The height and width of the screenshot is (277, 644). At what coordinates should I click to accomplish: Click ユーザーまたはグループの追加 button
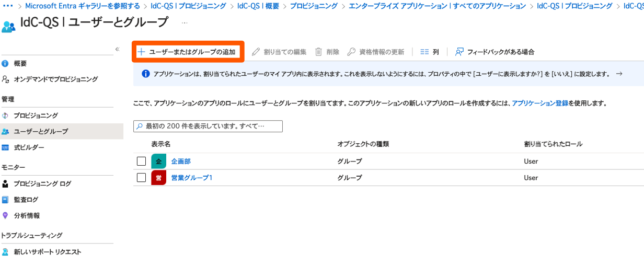(x=188, y=52)
